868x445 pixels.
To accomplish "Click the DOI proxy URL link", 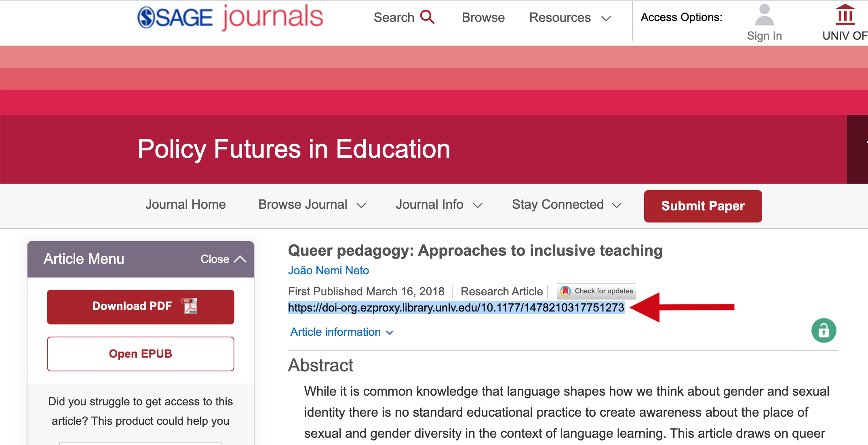I will click(x=456, y=307).
